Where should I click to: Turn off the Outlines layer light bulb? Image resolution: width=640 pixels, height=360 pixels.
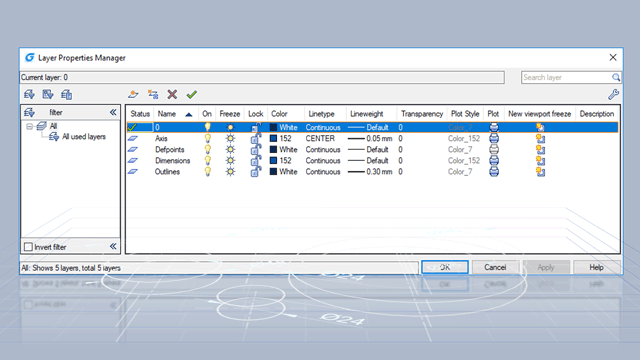207,171
